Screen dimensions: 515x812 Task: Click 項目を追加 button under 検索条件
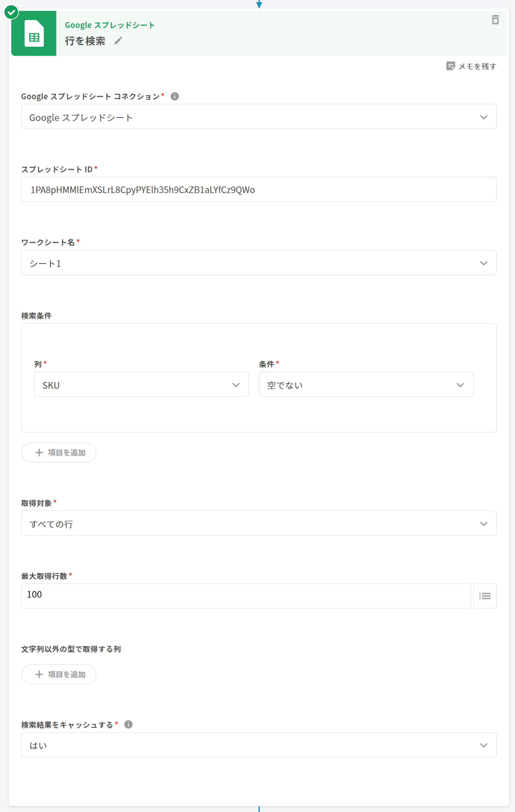(x=59, y=452)
